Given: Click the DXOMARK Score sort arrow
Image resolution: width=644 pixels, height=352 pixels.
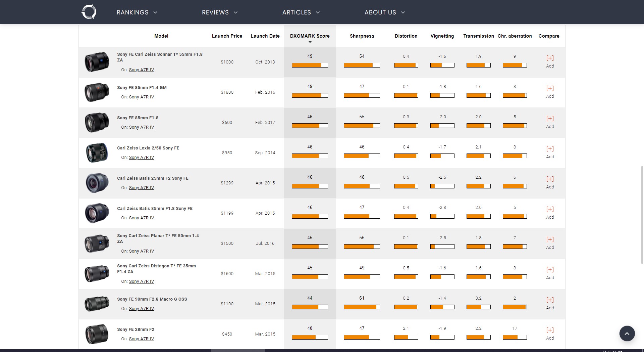Looking at the screenshot, I should pyautogui.click(x=310, y=42).
